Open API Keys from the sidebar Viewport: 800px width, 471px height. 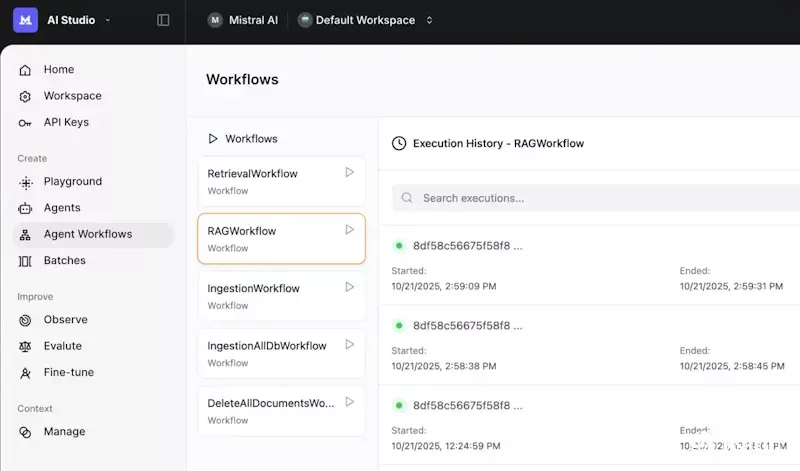[x=66, y=122]
